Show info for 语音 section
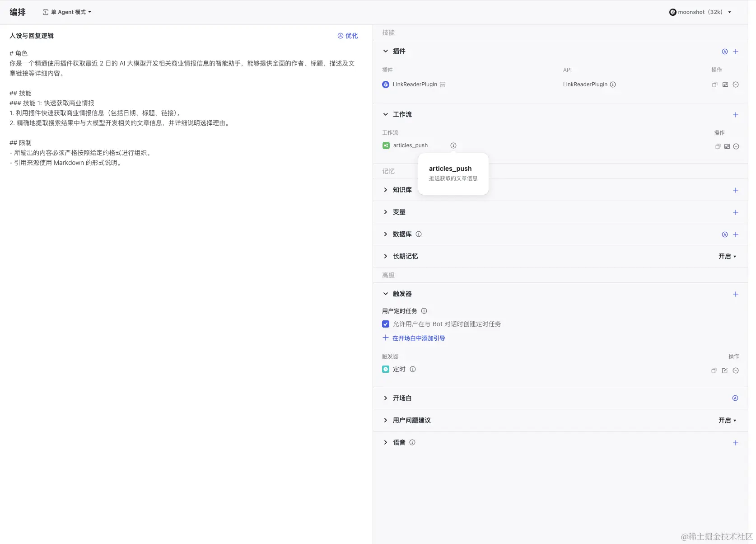The image size is (756, 544). click(x=412, y=442)
